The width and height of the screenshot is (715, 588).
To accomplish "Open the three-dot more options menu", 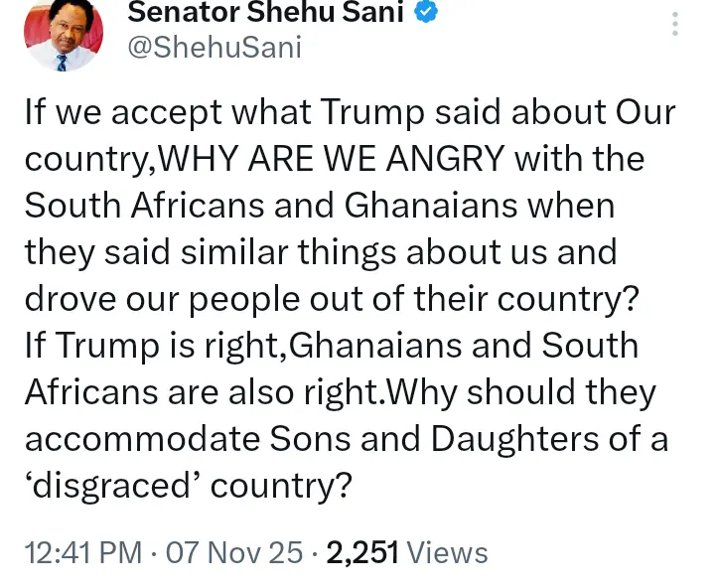I will pyautogui.click(x=674, y=25).
